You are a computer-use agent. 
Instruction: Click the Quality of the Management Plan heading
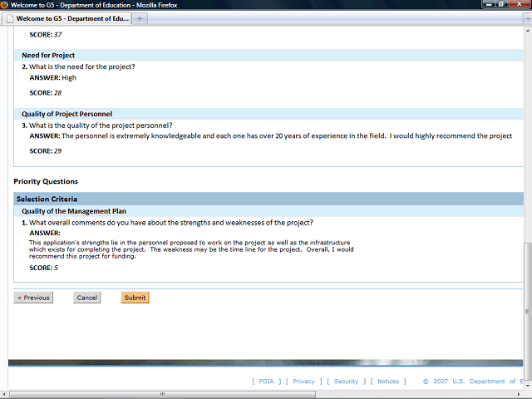tap(74, 211)
